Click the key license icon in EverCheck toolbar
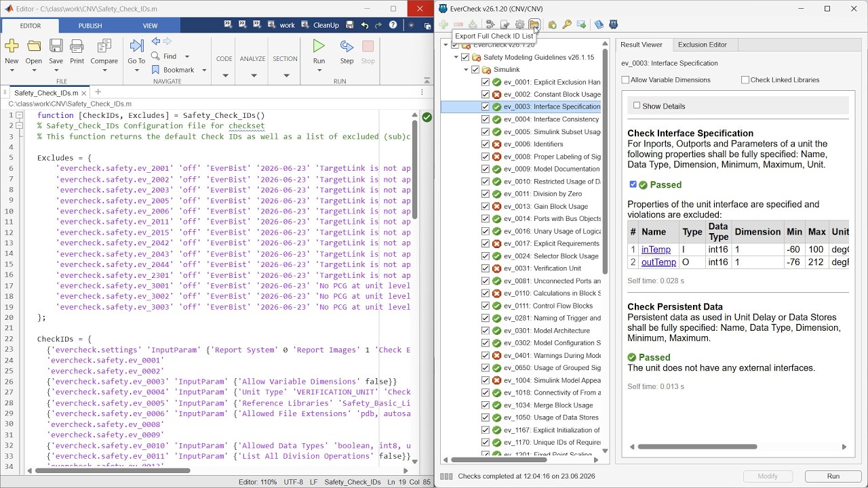Screen dimensions: 868x488 point(567,25)
